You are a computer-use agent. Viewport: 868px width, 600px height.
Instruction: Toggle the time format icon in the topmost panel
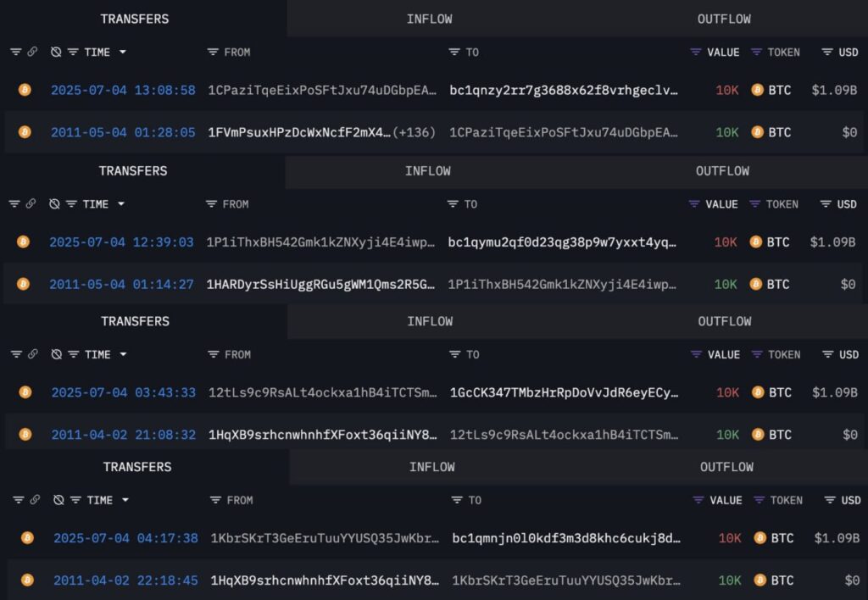(56, 52)
